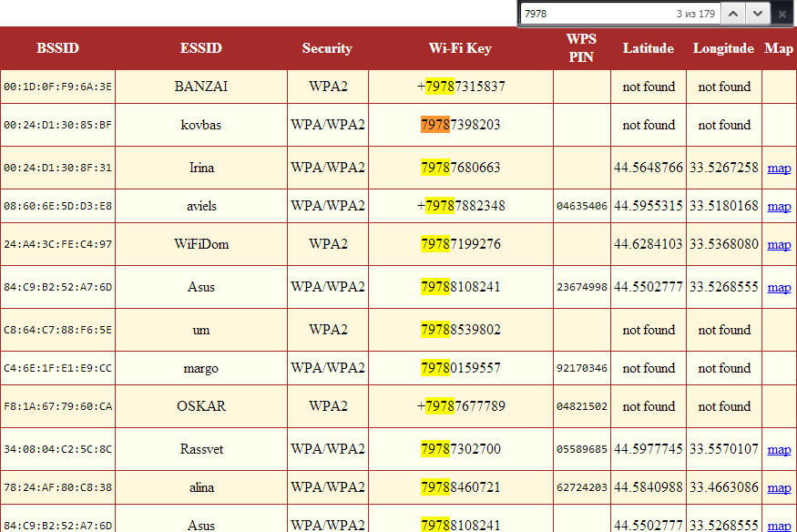Open map link for Irina network
The image size is (797, 532).
(779, 168)
